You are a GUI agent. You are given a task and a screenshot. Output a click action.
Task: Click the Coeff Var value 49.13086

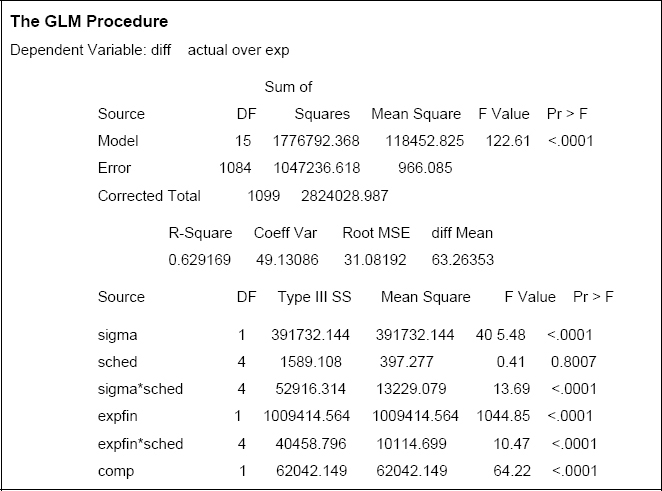285,260
